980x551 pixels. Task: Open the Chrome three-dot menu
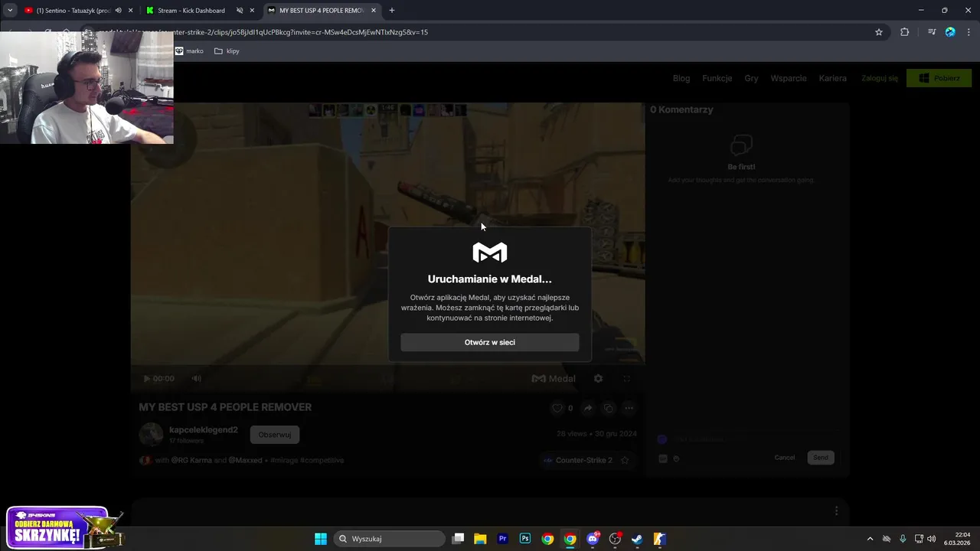coord(969,32)
